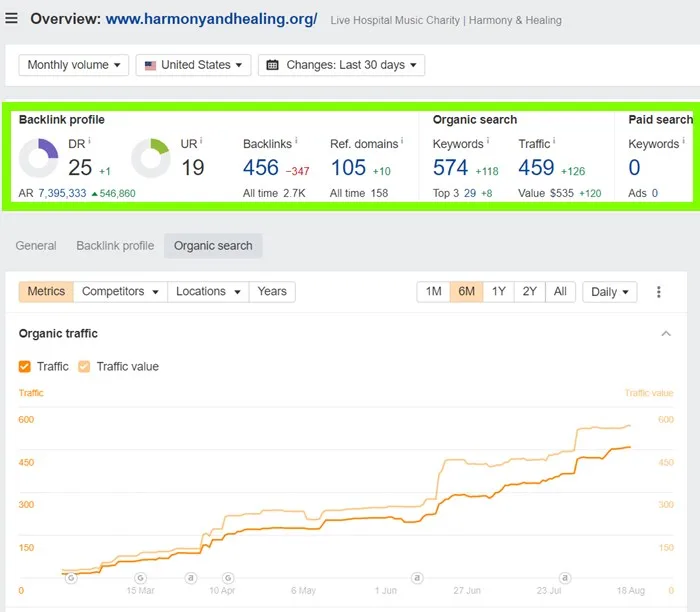Click the info icon beside Backlinks
This screenshot has height=612, width=700.
click(x=297, y=143)
